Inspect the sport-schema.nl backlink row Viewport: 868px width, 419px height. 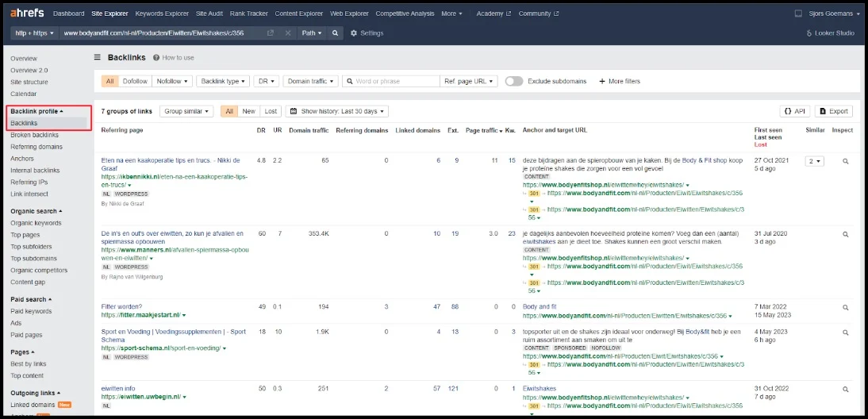click(x=845, y=333)
